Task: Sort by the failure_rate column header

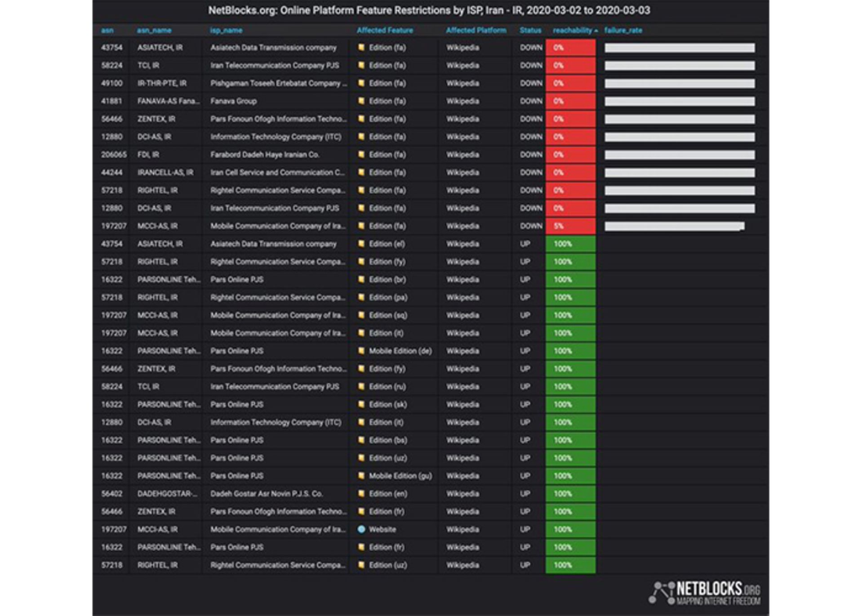Action: point(623,30)
